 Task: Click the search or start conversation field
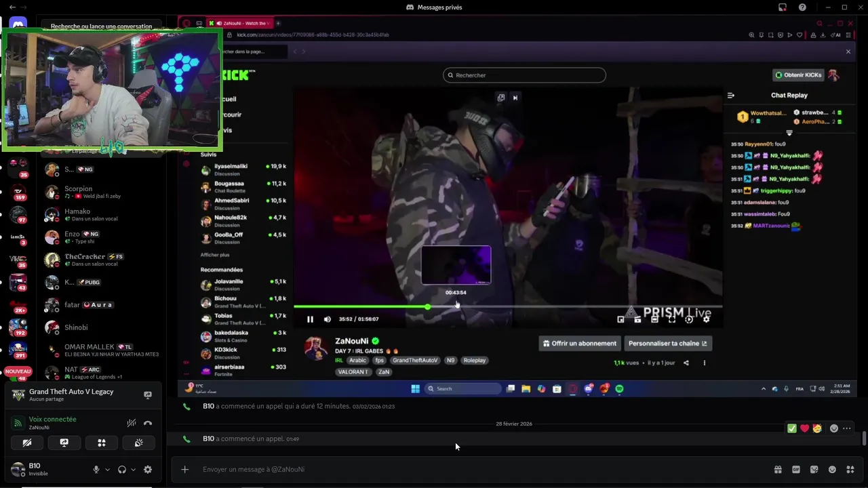tap(102, 26)
